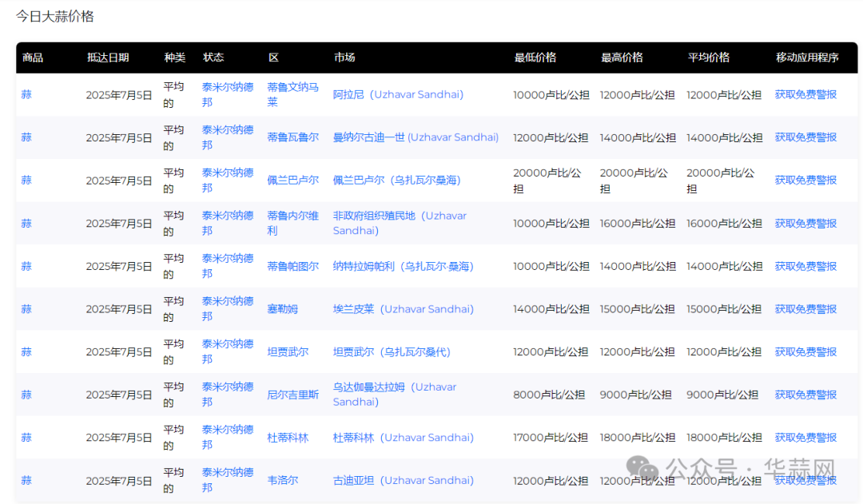Select 2025年7月5日 date in 塞勒姆 row
Image resolution: width=863 pixels, height=504 pixels.
point(119,309)
